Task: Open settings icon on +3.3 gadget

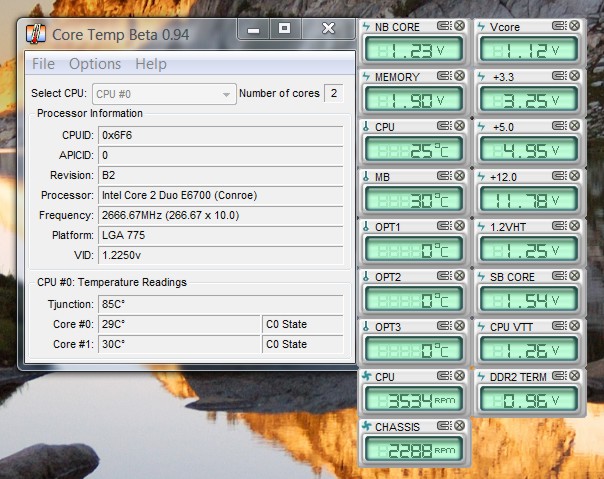Action: click(x=559, y=76)
